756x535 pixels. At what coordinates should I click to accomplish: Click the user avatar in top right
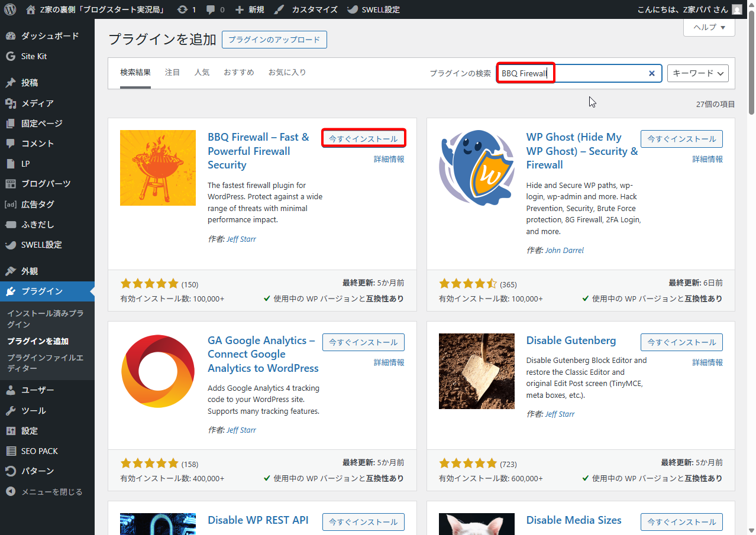click(x=736, y=9)
